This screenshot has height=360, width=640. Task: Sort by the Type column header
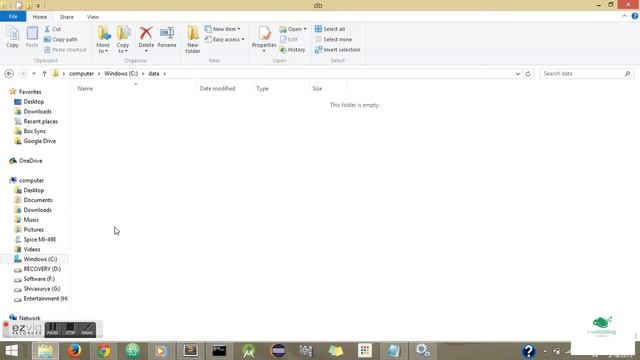[x=262, y=88]
